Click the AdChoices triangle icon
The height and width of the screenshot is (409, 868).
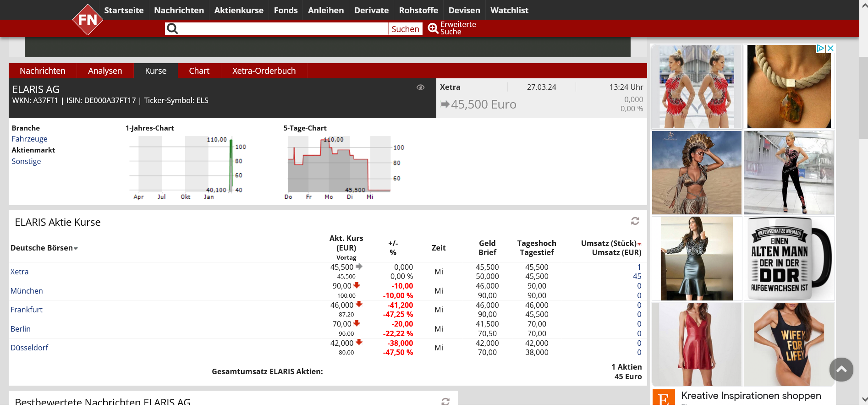tap(821, 48)
